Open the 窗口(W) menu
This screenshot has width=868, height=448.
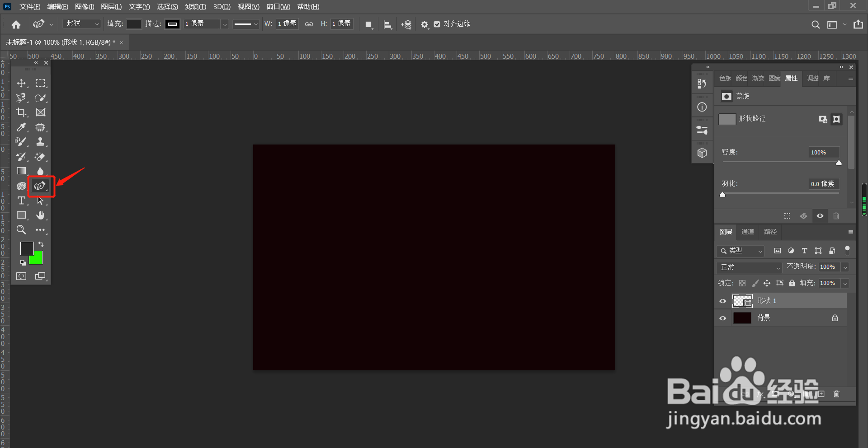[278, 7]
